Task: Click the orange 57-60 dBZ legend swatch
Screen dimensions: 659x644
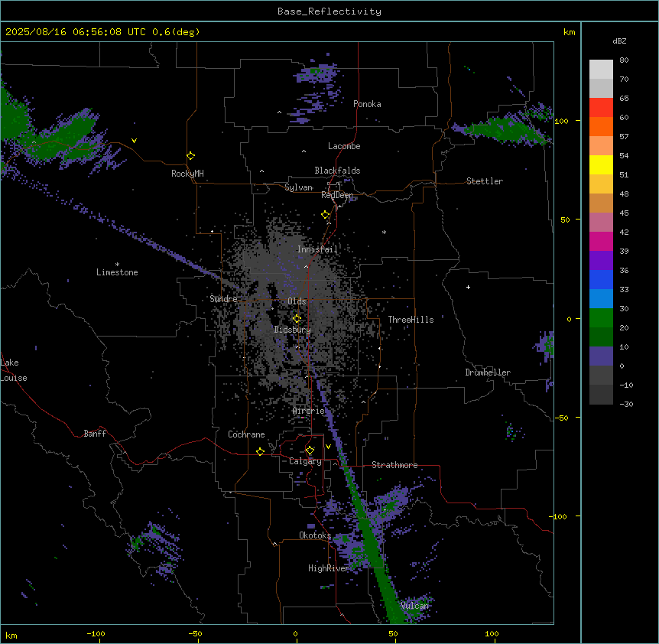Action: coord(601,126)
